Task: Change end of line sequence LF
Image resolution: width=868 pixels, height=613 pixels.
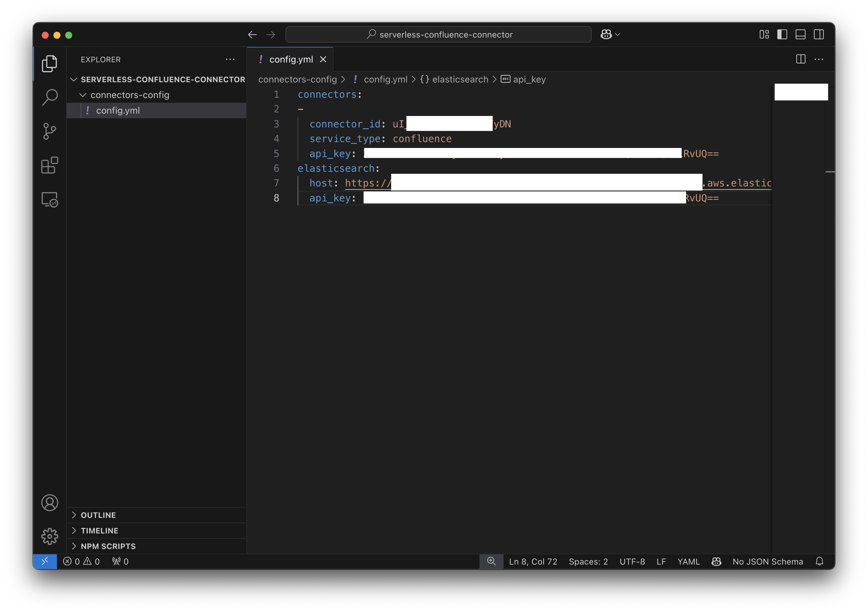Action: point(661,562)
